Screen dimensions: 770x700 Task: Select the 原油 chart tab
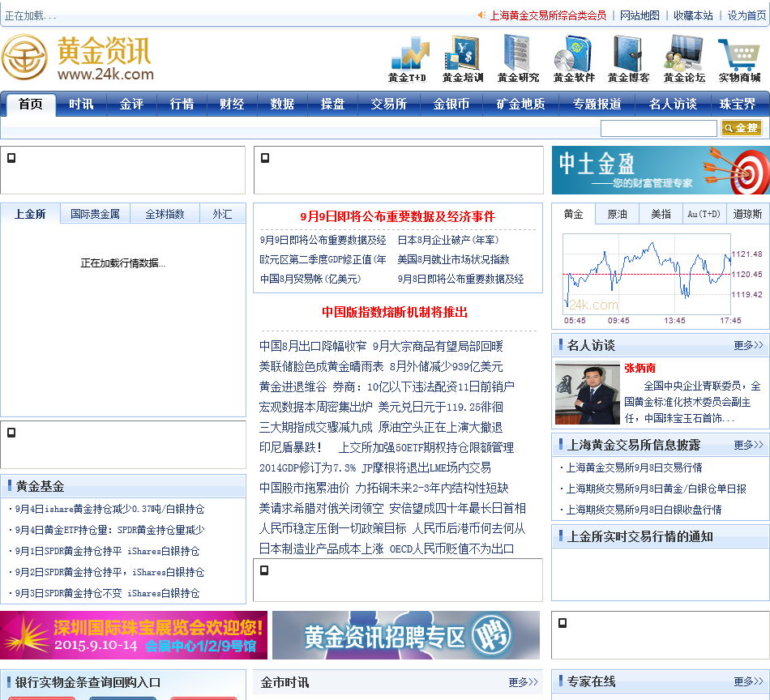(617, 214)
